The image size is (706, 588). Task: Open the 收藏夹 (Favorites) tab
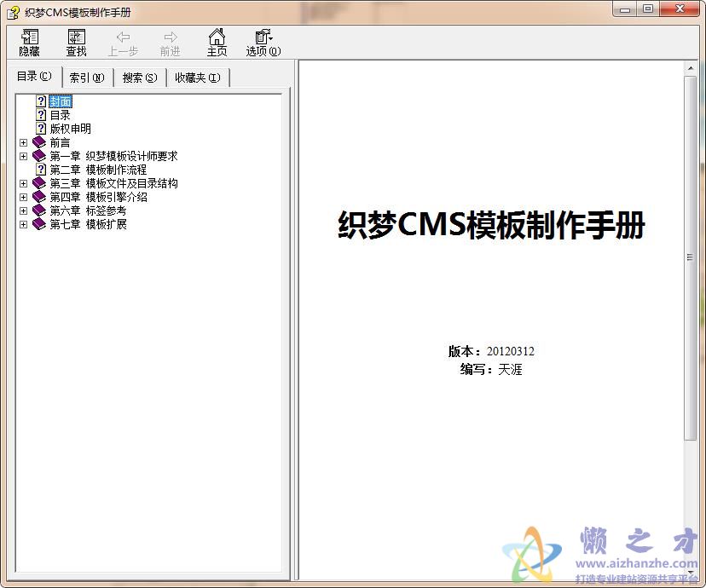pyautogui.click(x=197, y=77)
